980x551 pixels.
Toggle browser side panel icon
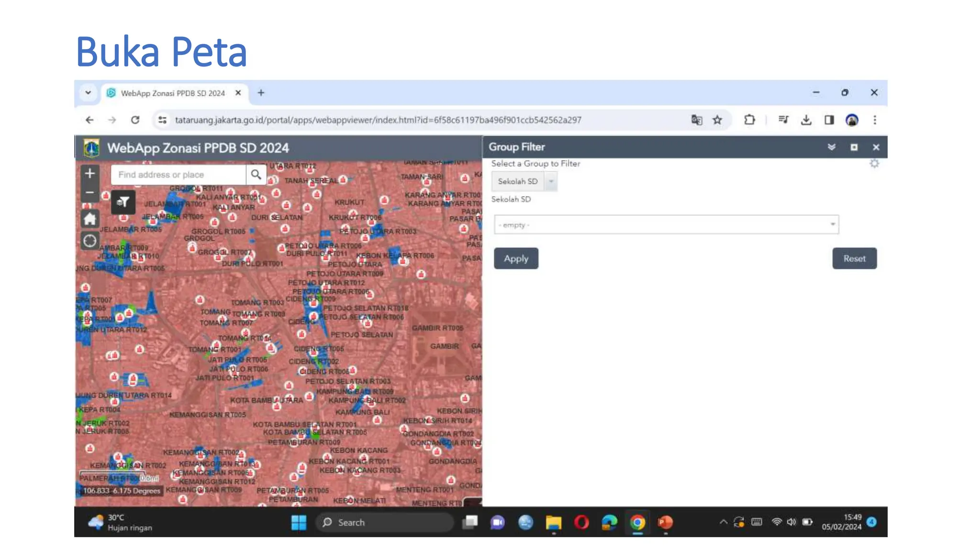pyautogui.click(x=829, y=120)
